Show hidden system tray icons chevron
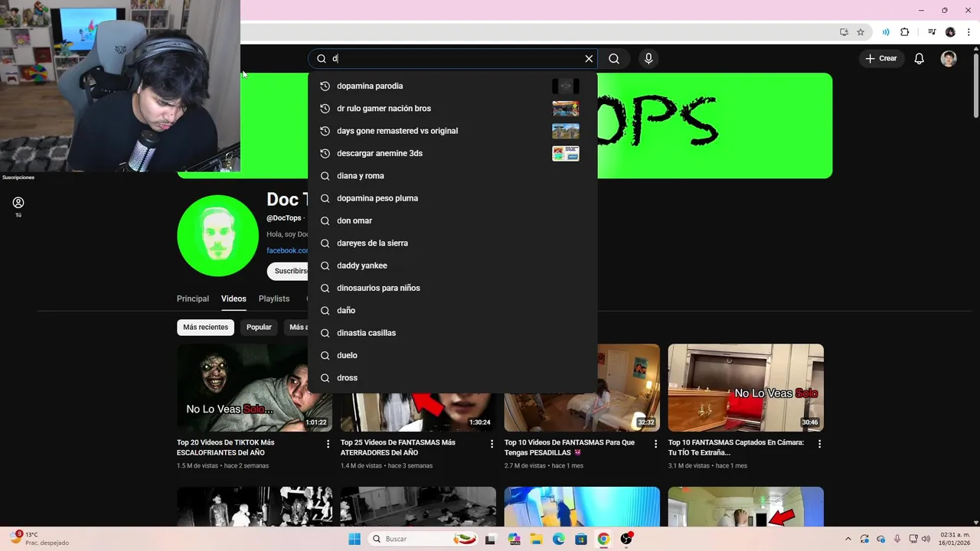 [x=848, y=539]
